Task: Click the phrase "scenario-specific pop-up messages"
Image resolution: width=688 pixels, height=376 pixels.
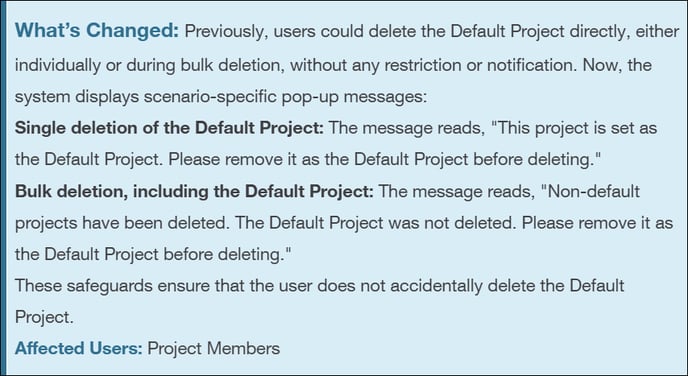Action: pos(285,97)
